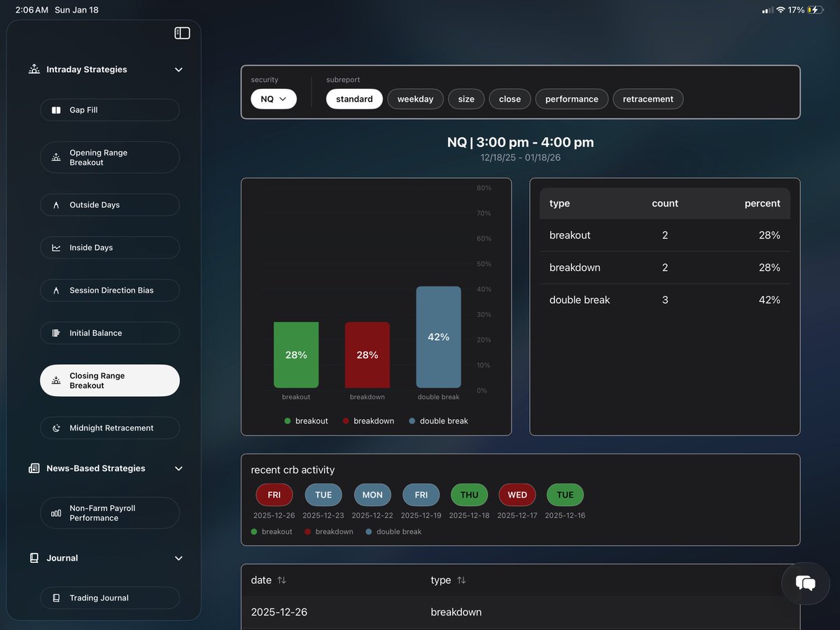Click the red breakdown 28% bar
Image resolution: width=840 pixels, height=630 pixels.
(x=367, y=355)
